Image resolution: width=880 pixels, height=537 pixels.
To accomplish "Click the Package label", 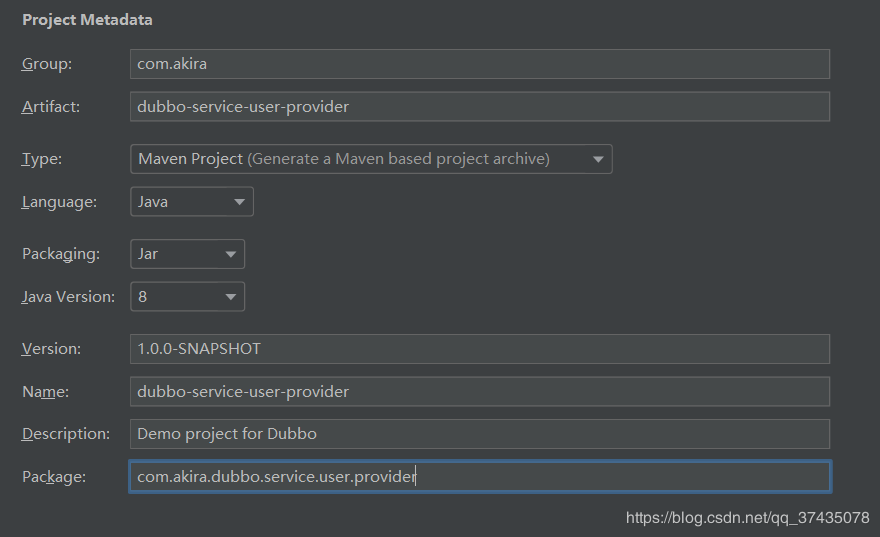I will coord(54,477).
